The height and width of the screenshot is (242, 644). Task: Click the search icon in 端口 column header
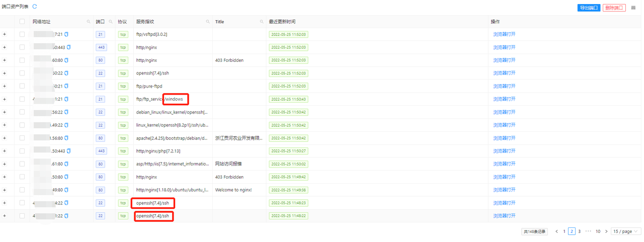pos(111,22)
